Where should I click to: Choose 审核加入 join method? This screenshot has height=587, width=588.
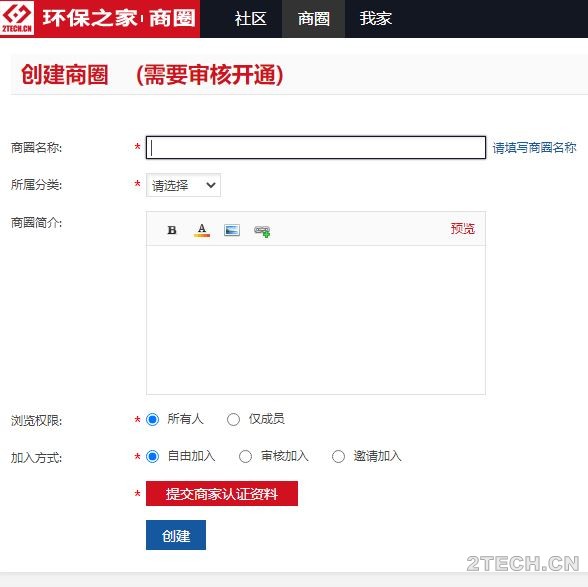[x=245, y=456]
